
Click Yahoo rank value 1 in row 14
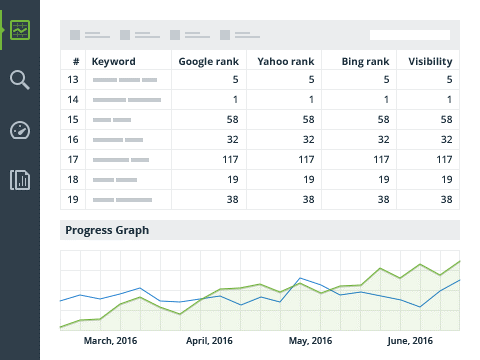coord(311,100)
